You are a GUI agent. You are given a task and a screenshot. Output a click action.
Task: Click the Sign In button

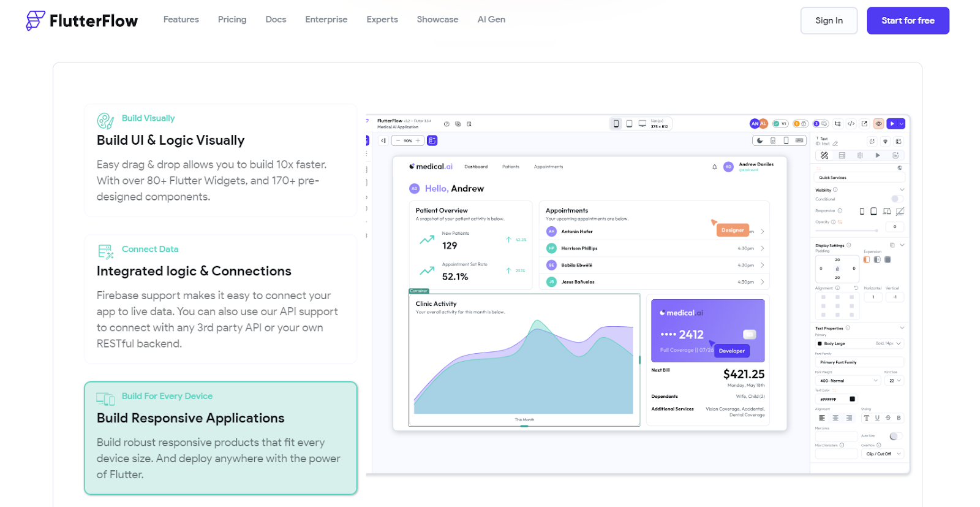829,21
